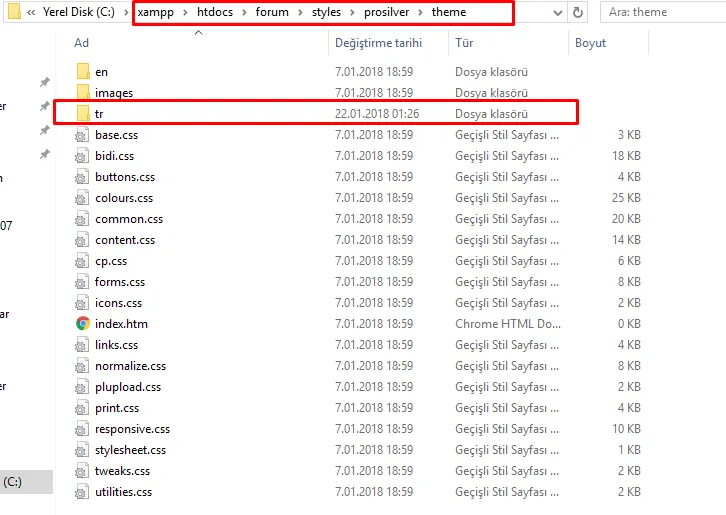Viewport: 726px width, 515px height.
Task: Click the responsive.css file icon
Action: 82,429
